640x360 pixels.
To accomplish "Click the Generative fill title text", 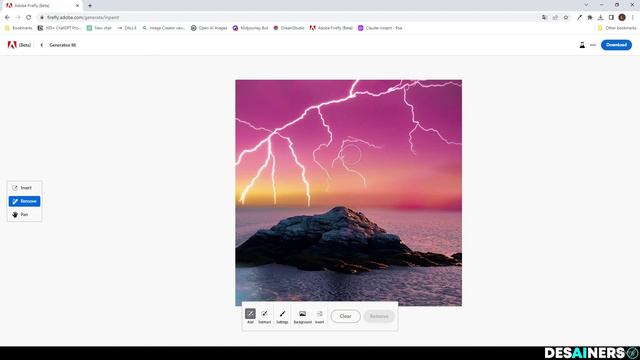I will [62, 45].
